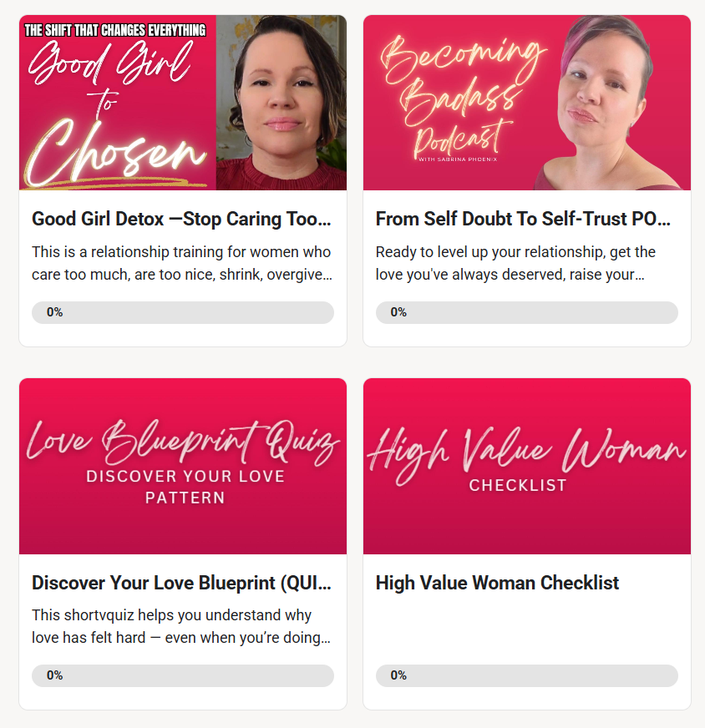The height and width of the screenshot is (728, 705).
Task: Click description starting 'This is a relationship training'
Action: 182,263
